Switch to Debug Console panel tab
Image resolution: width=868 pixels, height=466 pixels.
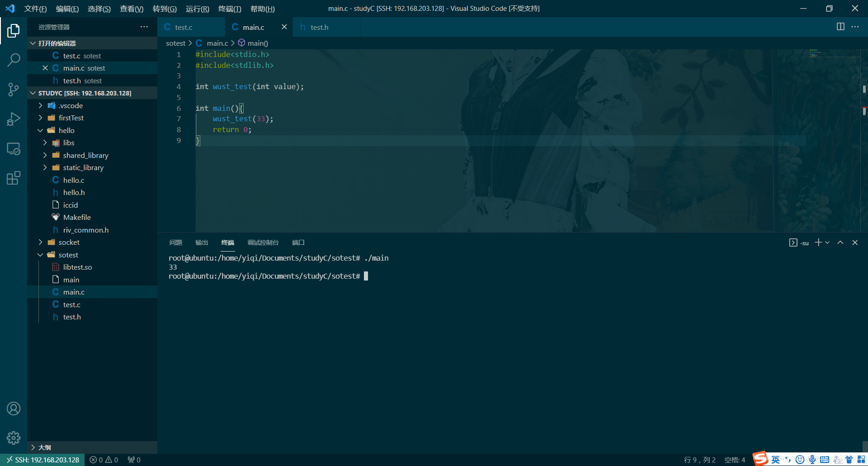263,243
